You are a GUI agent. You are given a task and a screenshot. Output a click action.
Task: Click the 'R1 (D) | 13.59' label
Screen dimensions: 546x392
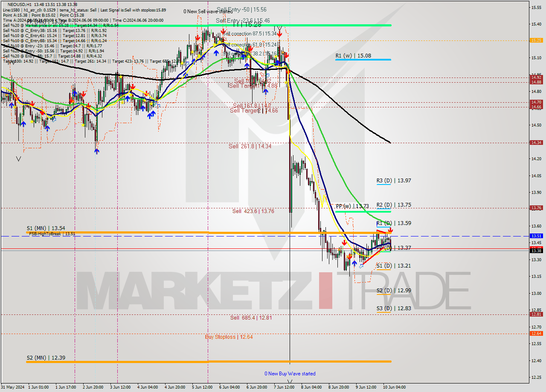(394, 223)
